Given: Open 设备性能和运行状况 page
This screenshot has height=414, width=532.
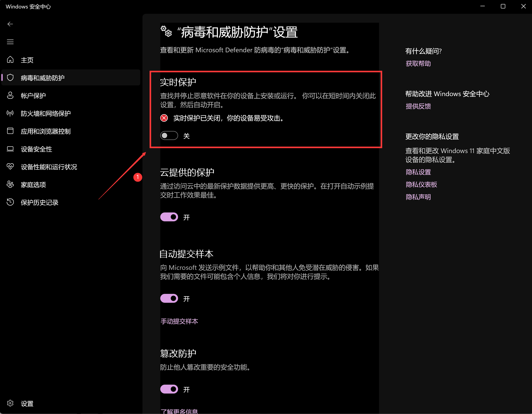Looking at the screenshot, I should (x=49, y=167).
